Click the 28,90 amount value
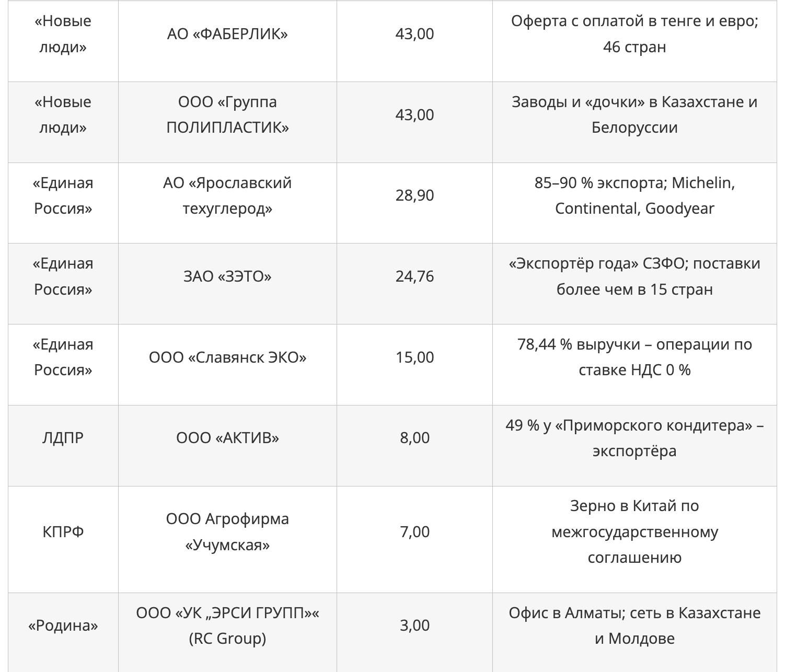The width and height of the screenshot is (785, 672). (x=414, y=195)
